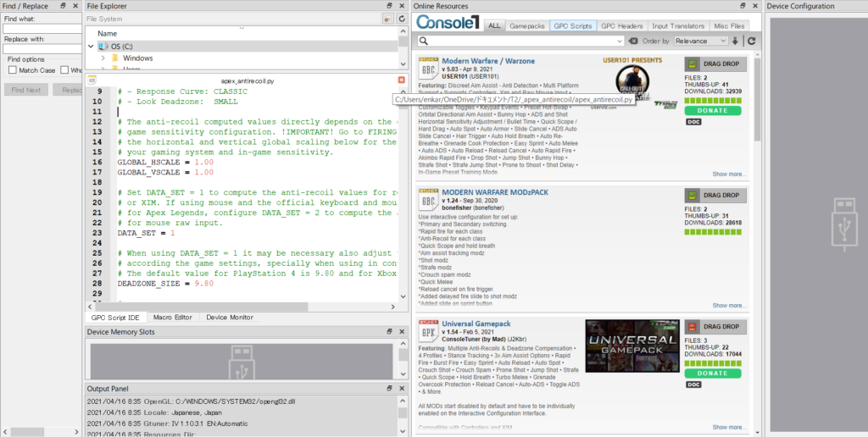Image resolution: width=868 pixels, height=437 pixels.
Task: Switch to the Input Translators tab
Action: click(678, 26)
